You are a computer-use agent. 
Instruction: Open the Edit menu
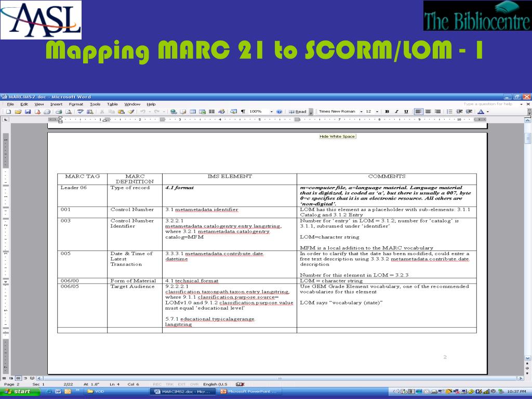click(24, 104)
